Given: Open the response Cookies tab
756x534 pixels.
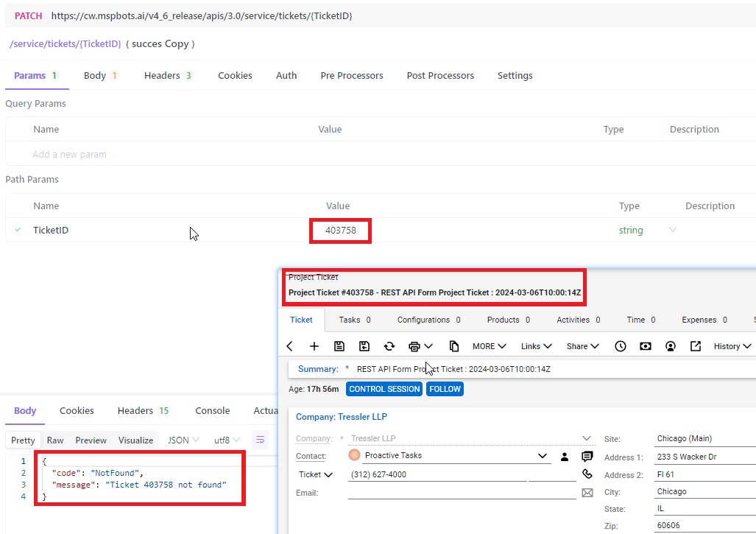Looking at the screenshot, I should 77,410.
